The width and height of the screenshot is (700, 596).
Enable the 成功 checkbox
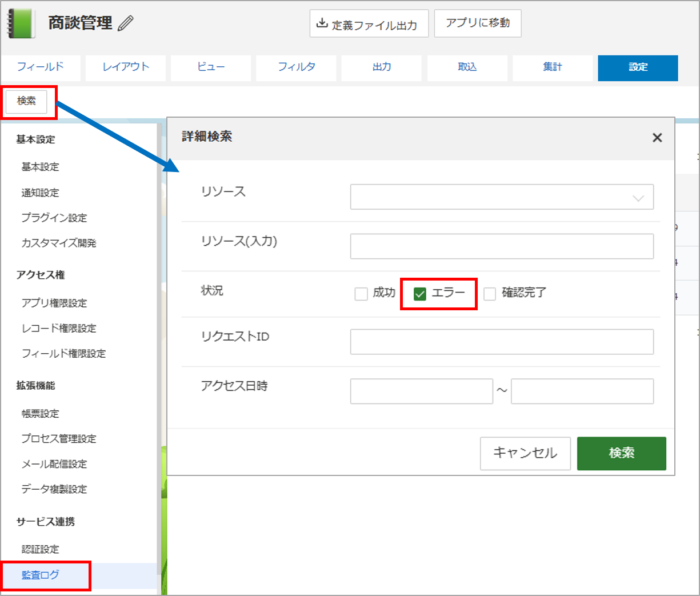(361, 294)
